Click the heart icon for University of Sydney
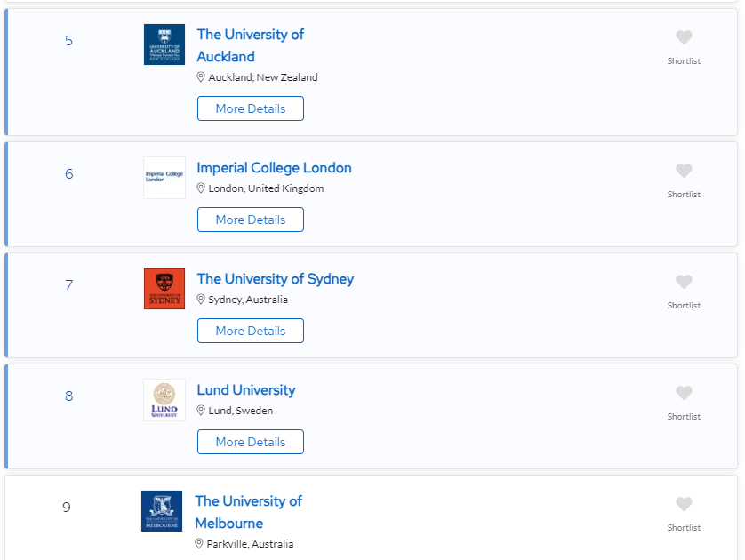This screenshot has width=745, height=560. point(684,282)
